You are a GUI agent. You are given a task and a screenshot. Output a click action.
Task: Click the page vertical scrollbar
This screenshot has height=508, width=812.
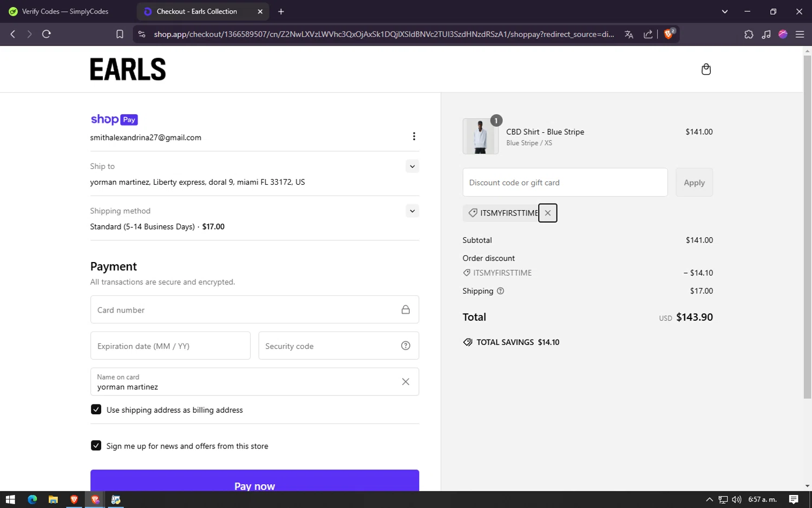tap(807, 226)
